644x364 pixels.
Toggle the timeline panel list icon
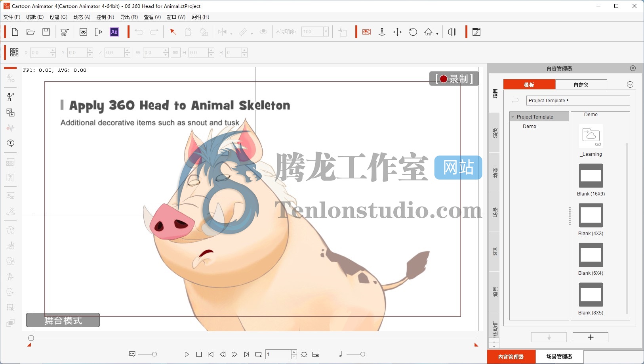316,354
